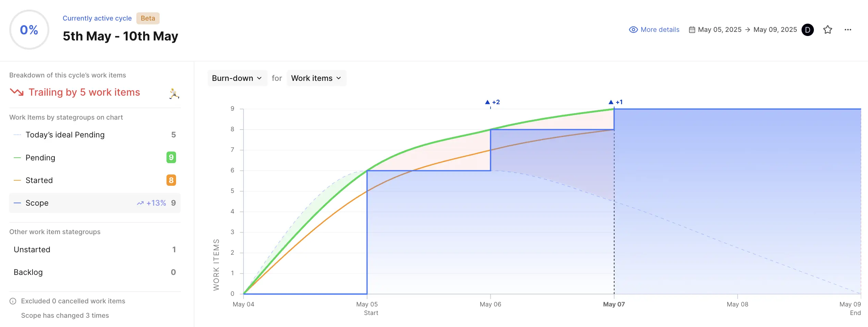Open the Burn-down chart type dropdown
Viewport: 868px width, 327px height.
coord(237,78)
